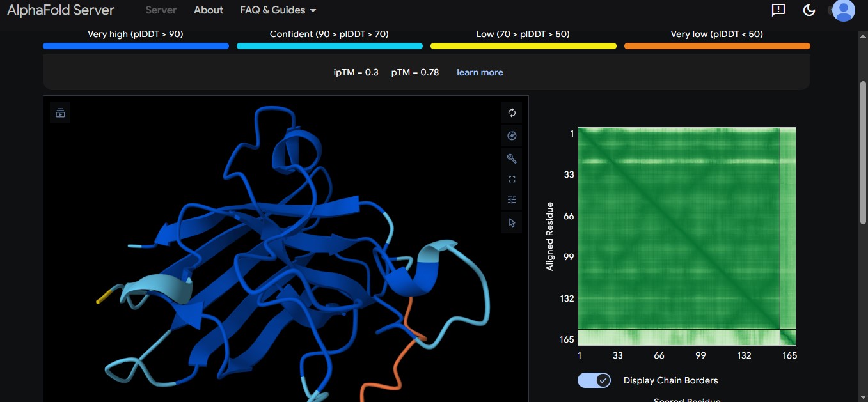This screenshot has width=868, height=402.
Task: Click the Very high (plDDT > 90) label
Action: (x=136, y=34)
